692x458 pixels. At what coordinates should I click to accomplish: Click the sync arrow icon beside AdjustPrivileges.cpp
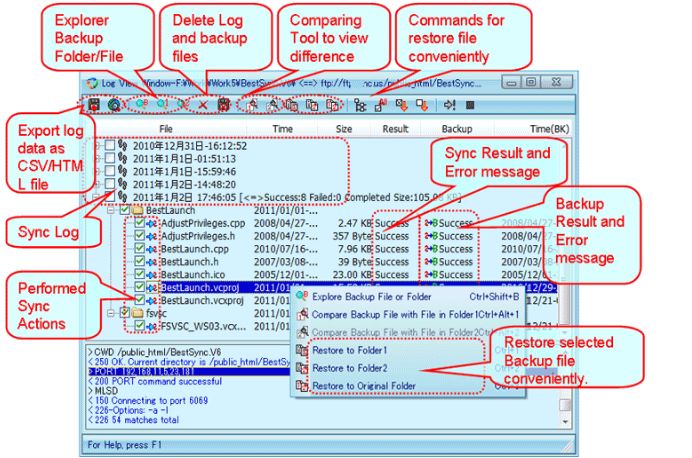[x=152, y=223]
